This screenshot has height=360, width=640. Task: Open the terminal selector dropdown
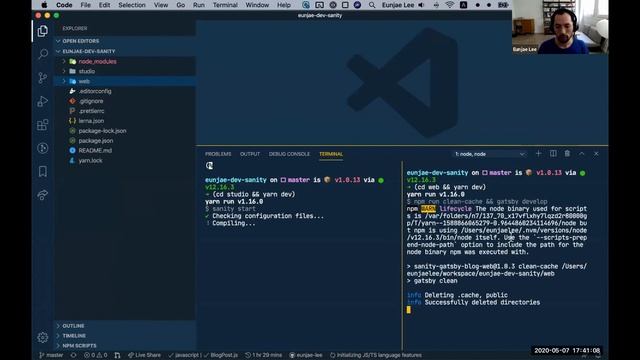pos(489,154)
